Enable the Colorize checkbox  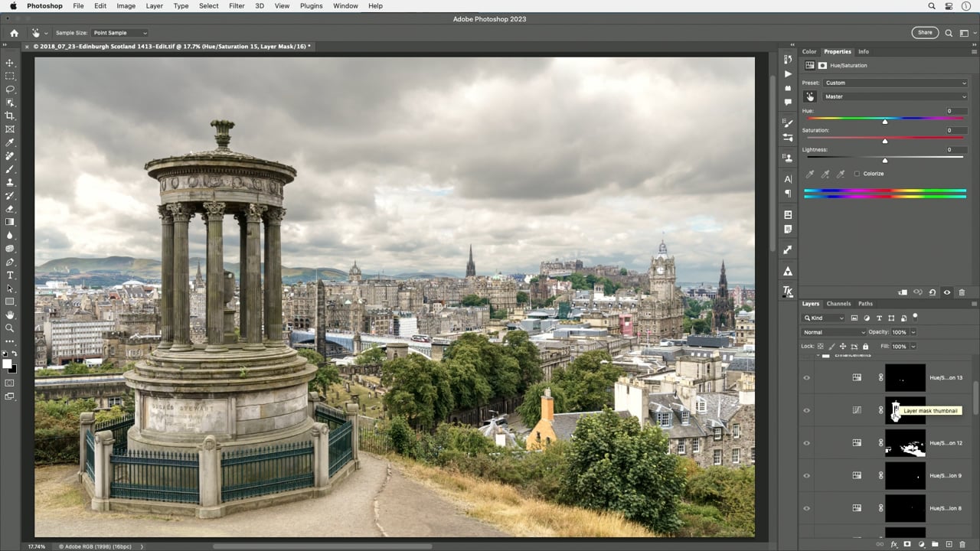coord(857,174)
